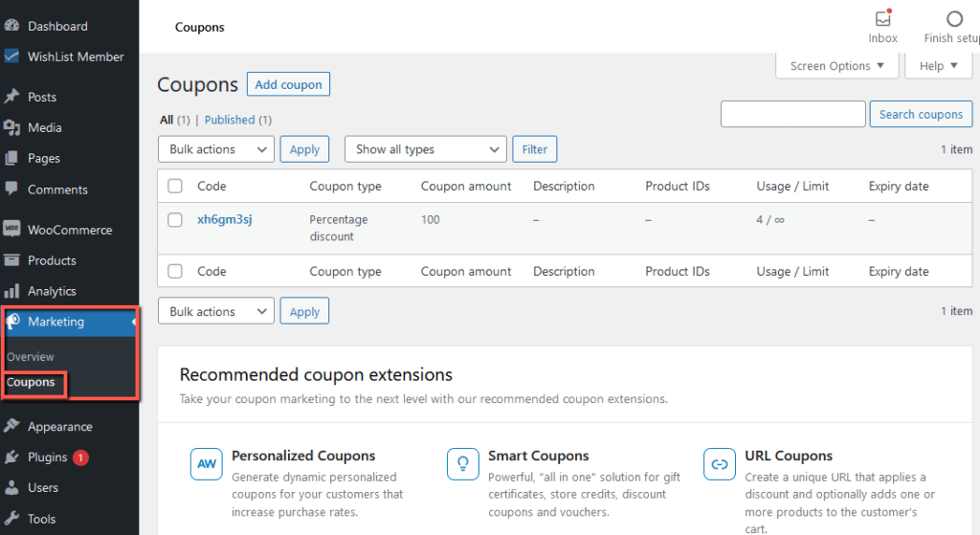The width and height of the screenshot is (980, 535).
Task: Click the Filter button
Action: (534, 149)
